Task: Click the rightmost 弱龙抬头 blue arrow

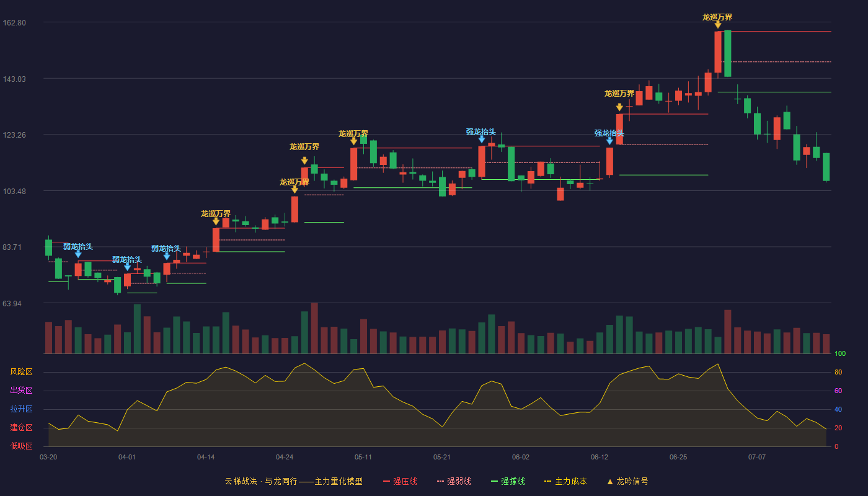Action: point(166,256)
